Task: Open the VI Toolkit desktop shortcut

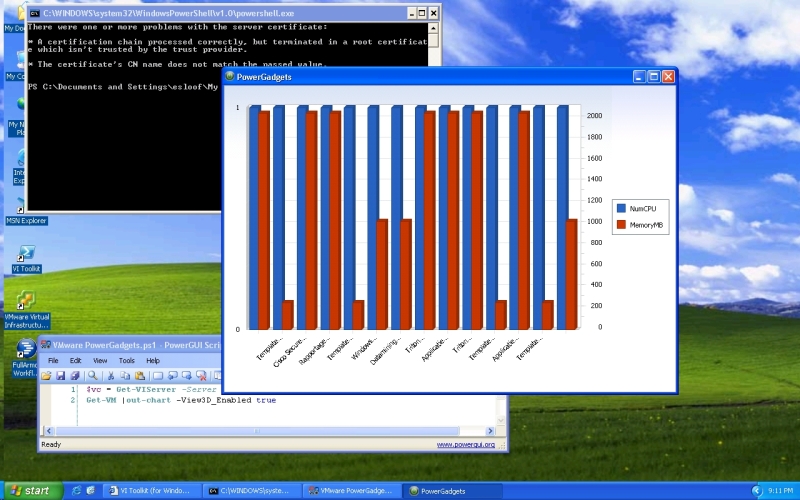Action: click(x=26, y=259)
